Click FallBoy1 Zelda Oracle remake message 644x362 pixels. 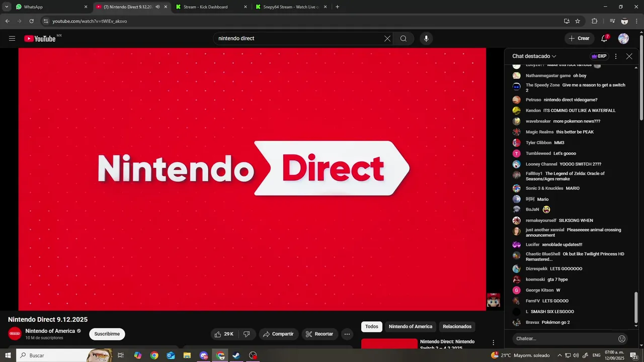(566, 176)
